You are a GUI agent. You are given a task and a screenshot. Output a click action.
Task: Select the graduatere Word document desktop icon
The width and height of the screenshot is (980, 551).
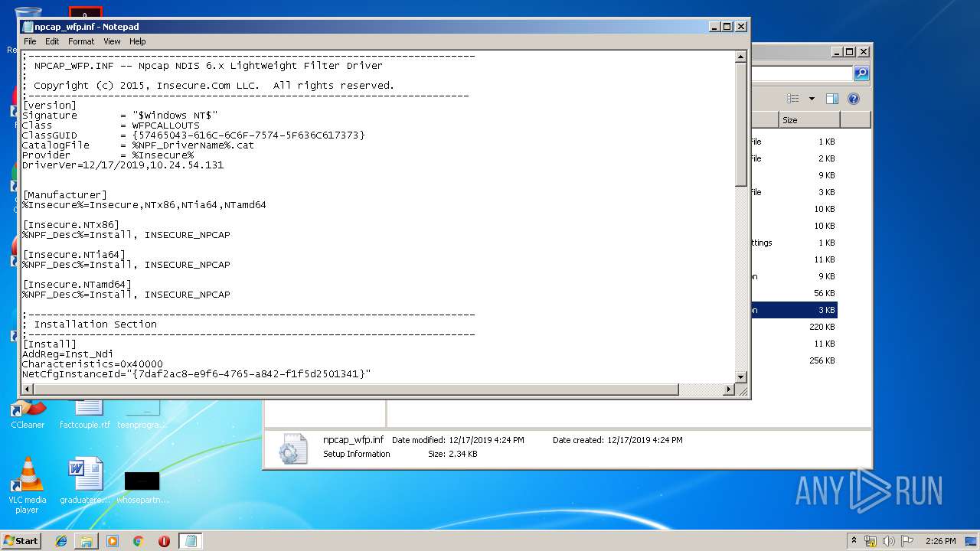(85, 482)
